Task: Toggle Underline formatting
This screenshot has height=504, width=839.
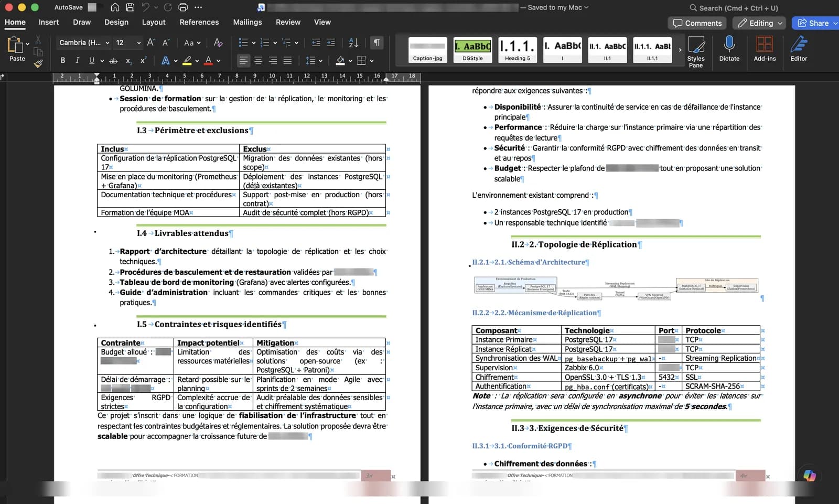Action: click(92, 61)
